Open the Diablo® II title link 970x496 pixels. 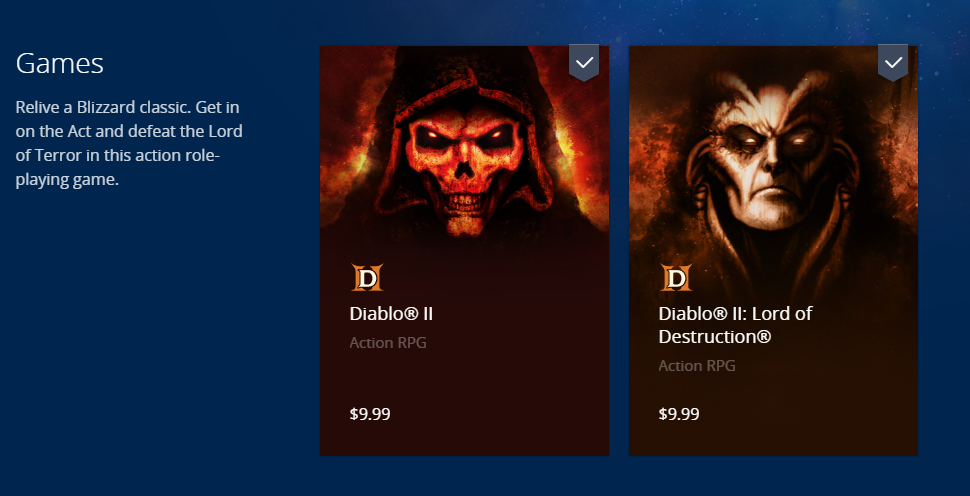coord(391,314)
